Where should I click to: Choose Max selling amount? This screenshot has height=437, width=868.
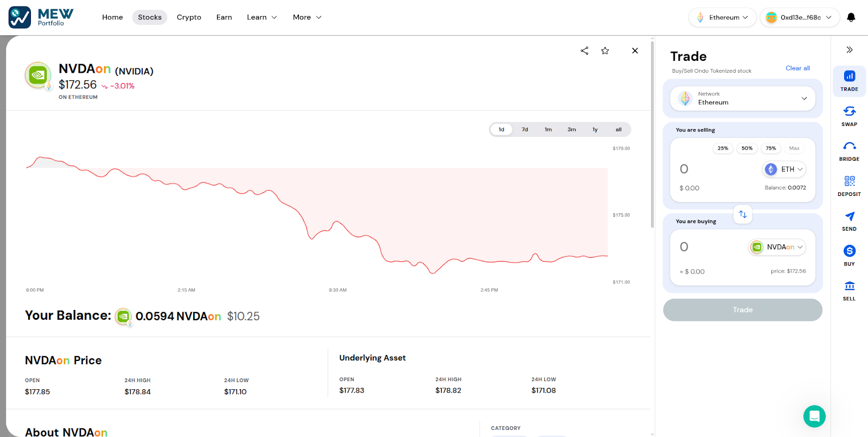[794, 148]
